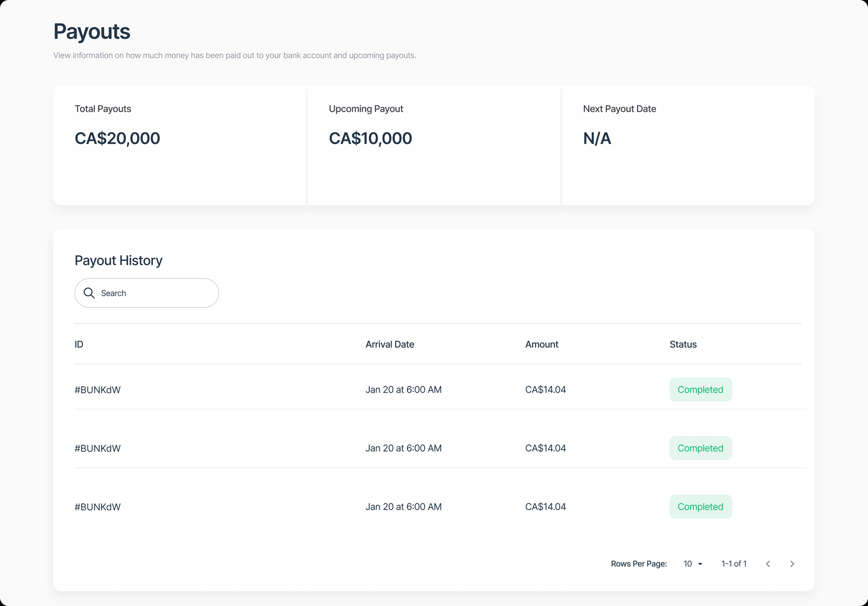This screenshot has height=606, width=868.
Task: Open the second #BUNKdW payout row ID
Action: click(x=97, y=448)
